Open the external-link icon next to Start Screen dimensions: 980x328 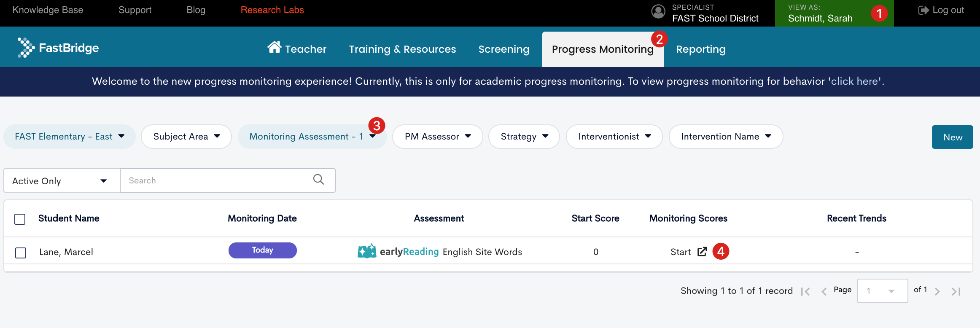pos(702,252)
